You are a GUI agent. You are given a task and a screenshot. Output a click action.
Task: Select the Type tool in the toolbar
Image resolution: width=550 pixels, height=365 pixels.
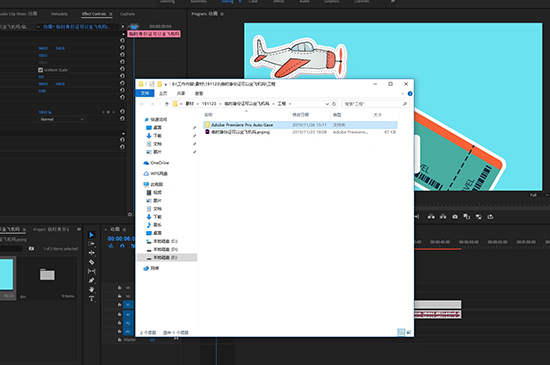click(x=92, y=299)
